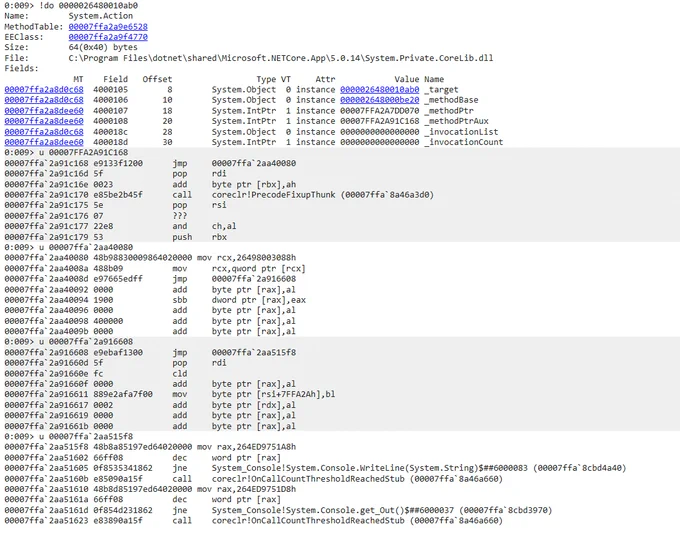Click the System.Console.WriteLine(System.String) symbol
Image resolution: width=680 pixels, height=540 pixels.
coord(369,468)
